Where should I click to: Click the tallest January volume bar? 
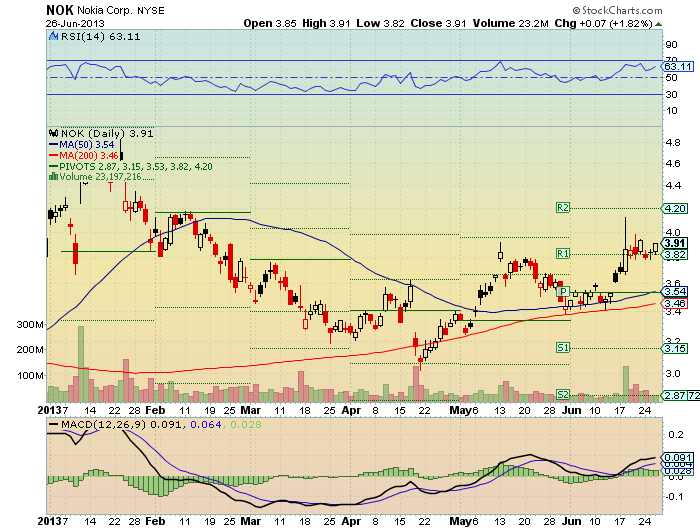coord(81,363)
